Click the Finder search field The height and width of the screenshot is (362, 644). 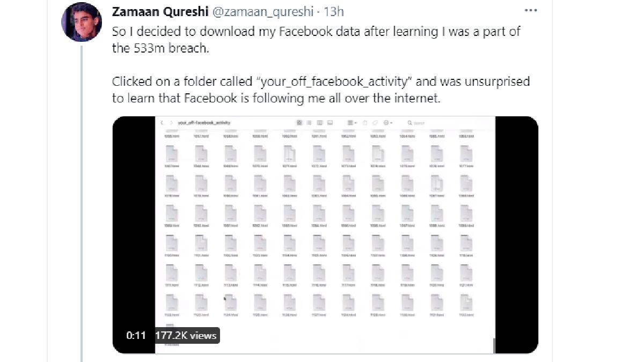tap(424, 123)
